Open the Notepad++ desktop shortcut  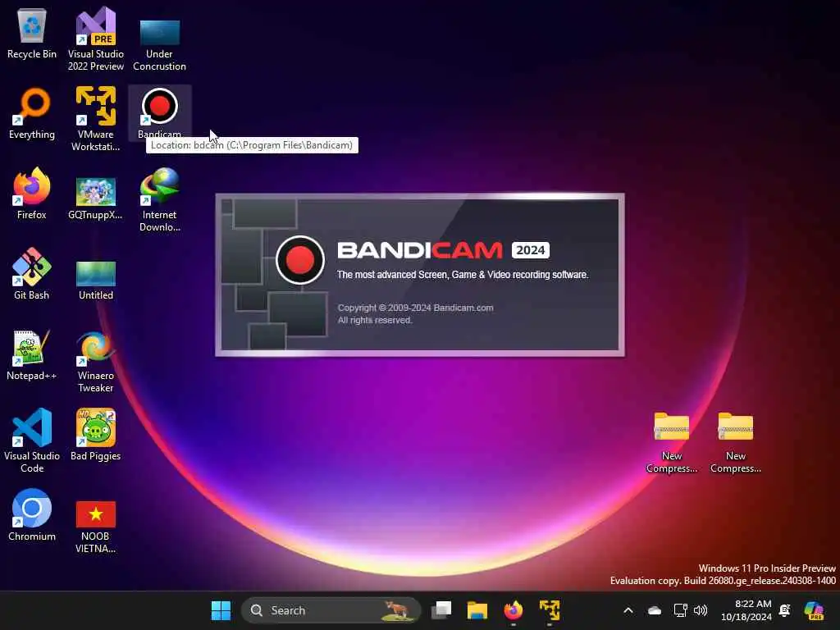tap(32, 354)
